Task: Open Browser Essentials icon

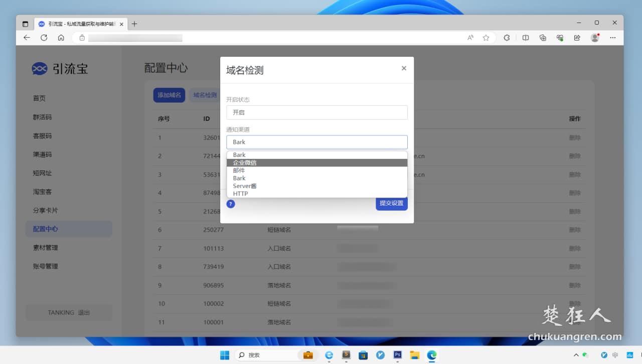Action: click(559, 38)
